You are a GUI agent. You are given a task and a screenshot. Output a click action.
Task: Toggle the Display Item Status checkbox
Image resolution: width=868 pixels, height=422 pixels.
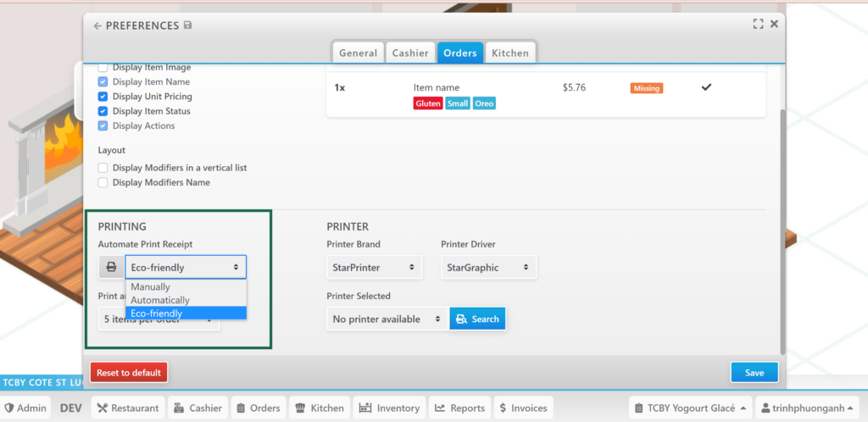(103, 111)
